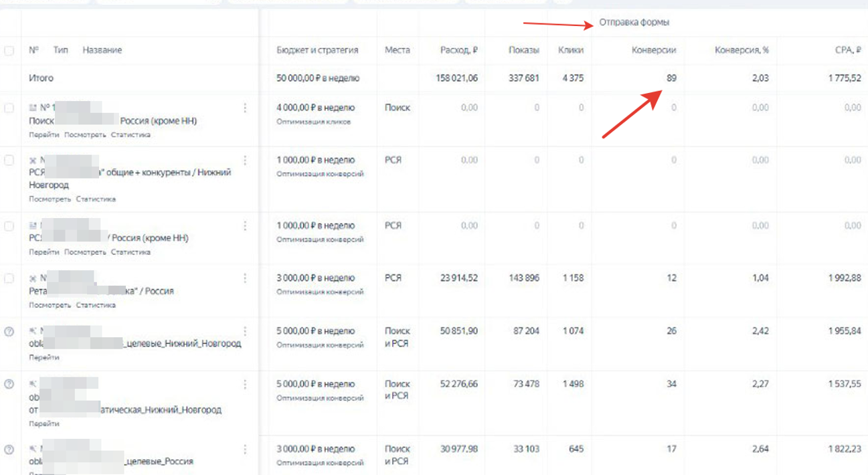This screenshot has width=868, height=475.
Task: Check the box beside РСЯ общие + конкуренты campaign
Action: click(x=8, y=161)
